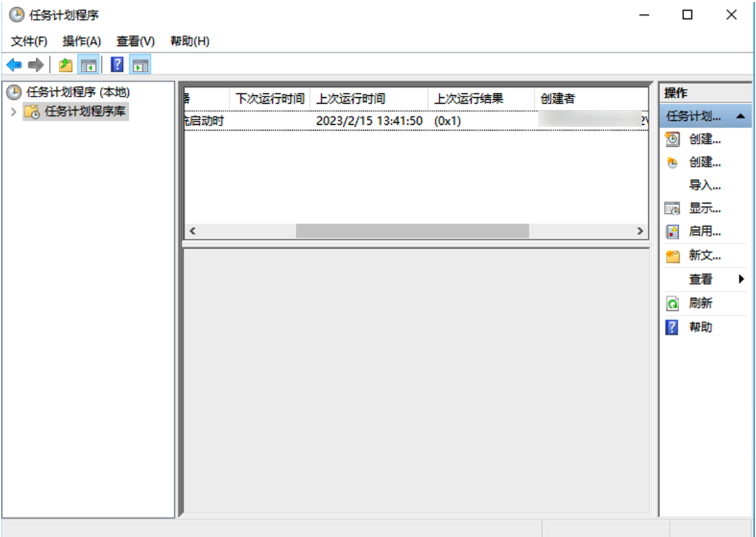Open the 文件(F) menu
Screen dimensions: 756x537
[29, 41]
